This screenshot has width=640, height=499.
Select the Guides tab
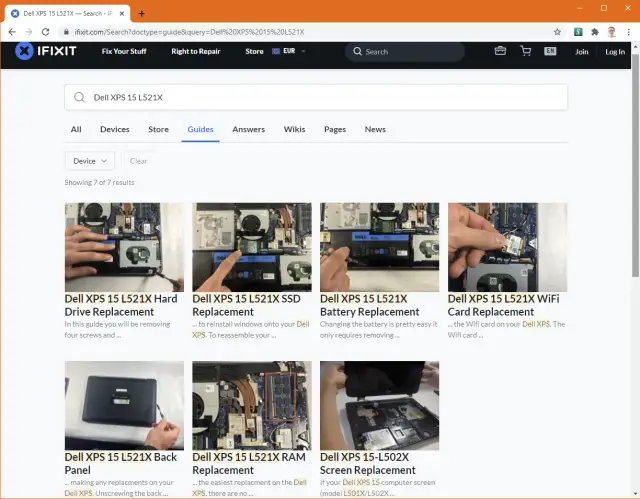click(x=200, y=129)
